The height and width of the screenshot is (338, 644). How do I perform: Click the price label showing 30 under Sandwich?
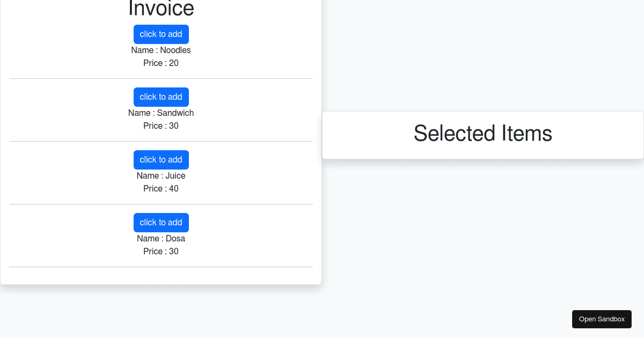coord(161,126)
